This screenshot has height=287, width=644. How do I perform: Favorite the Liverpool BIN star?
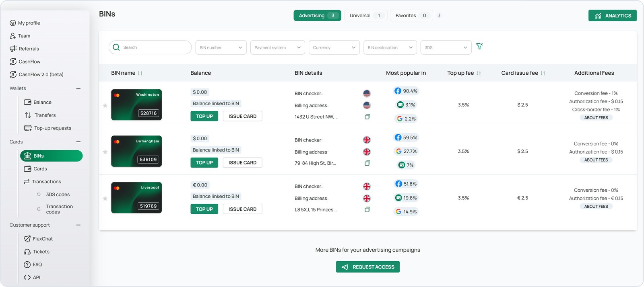[x=105, y=199]
